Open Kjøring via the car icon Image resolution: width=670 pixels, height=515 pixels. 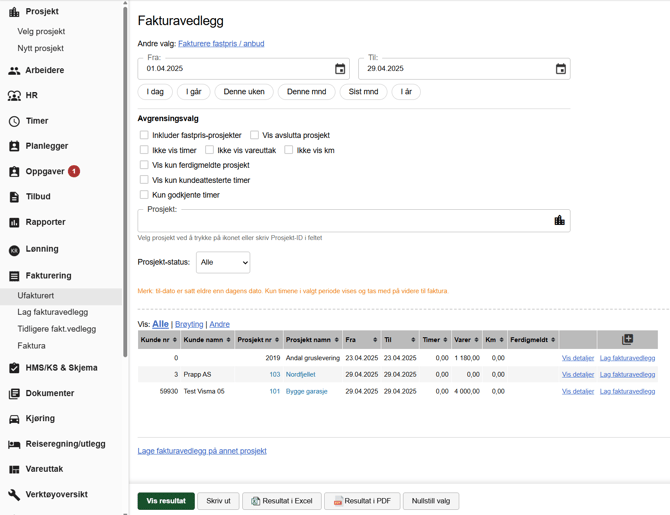(x=14, y=419)
